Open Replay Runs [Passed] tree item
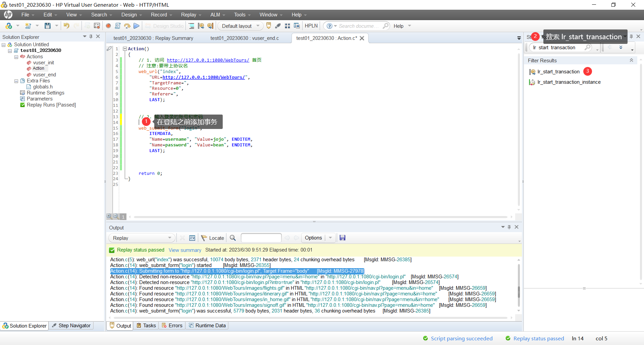Screen dimensions: 644x345 51,105
